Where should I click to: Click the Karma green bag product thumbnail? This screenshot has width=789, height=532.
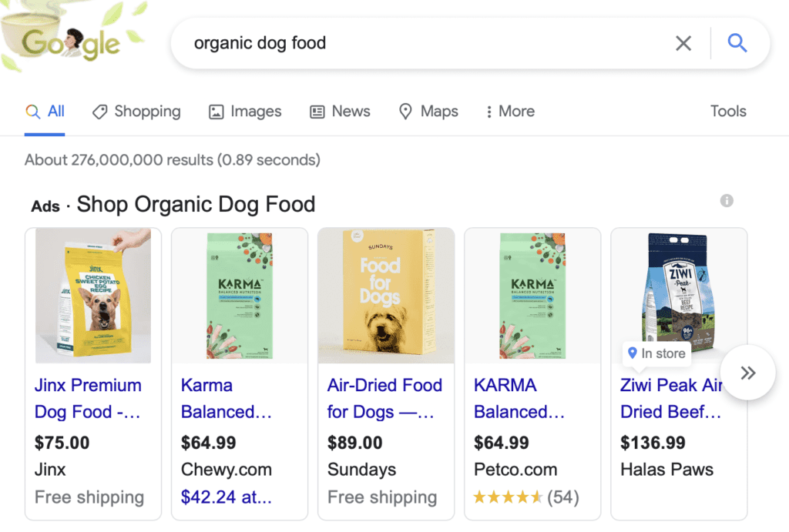[x=240, y=296]
